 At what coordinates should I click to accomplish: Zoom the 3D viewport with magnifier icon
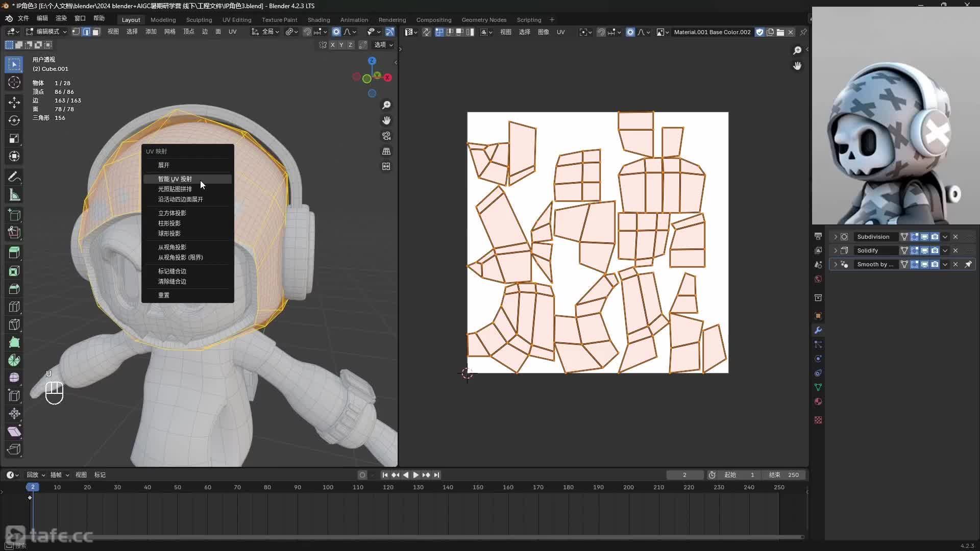(x=386, y=105)
